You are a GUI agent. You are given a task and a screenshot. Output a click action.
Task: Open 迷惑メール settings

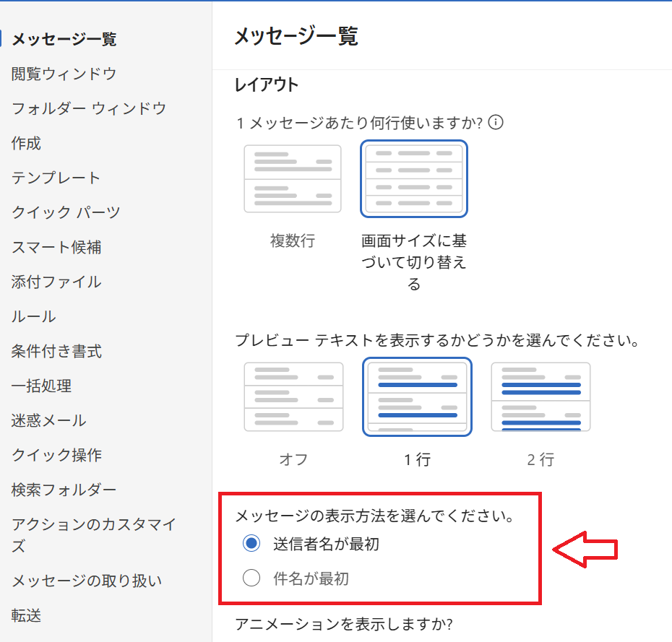click(48, 420)
